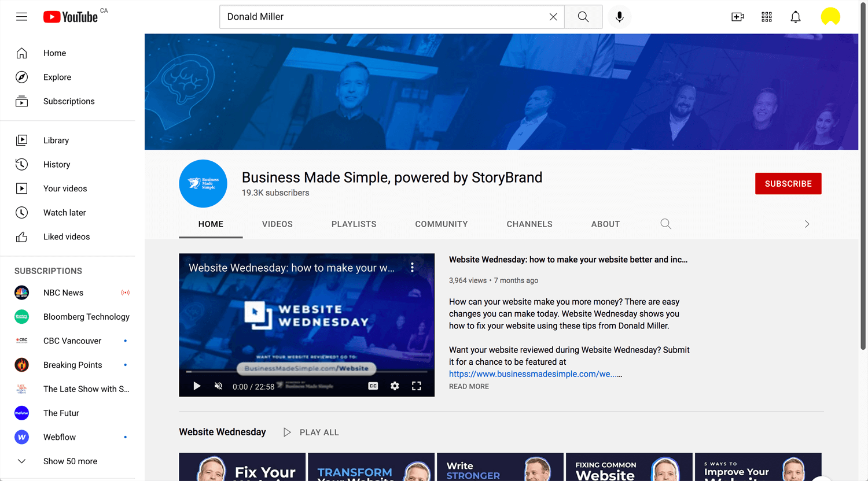Switch to the VIDEOS tab

(x=277, y=224)
